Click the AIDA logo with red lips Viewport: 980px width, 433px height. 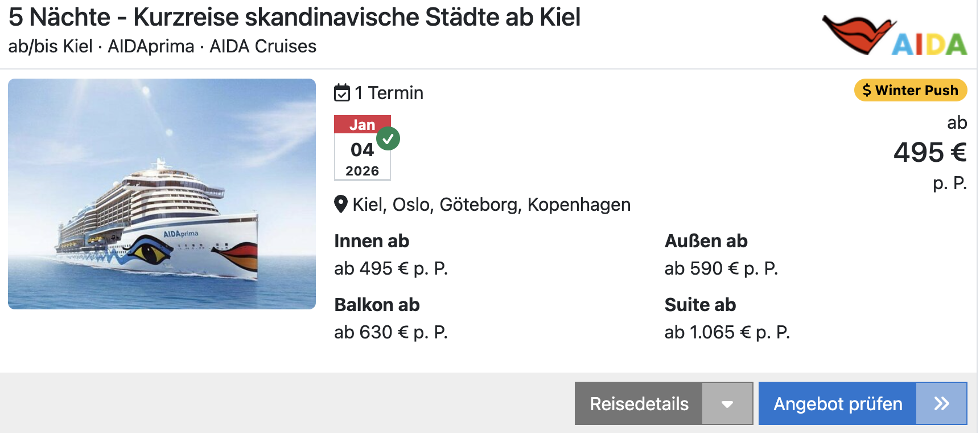[895, 35]
